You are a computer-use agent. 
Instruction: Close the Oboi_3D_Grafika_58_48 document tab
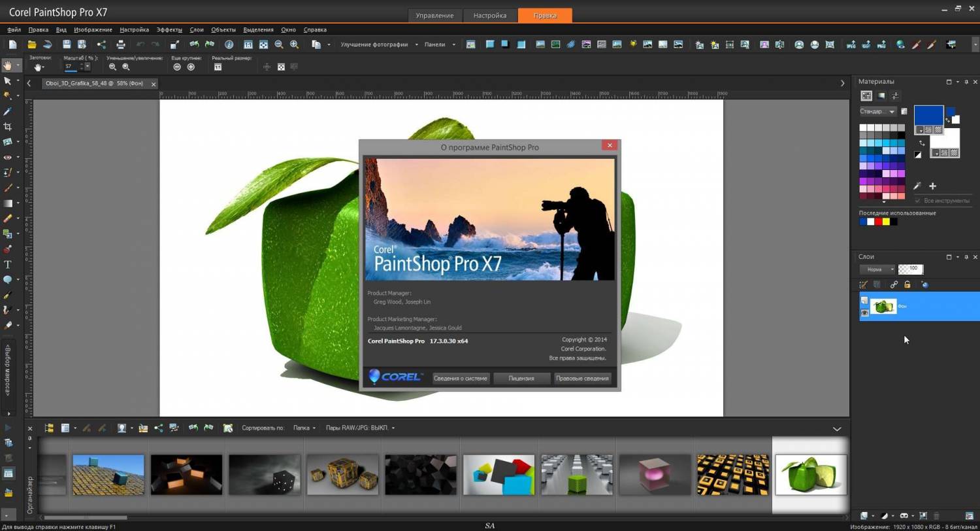click(154, 84)
